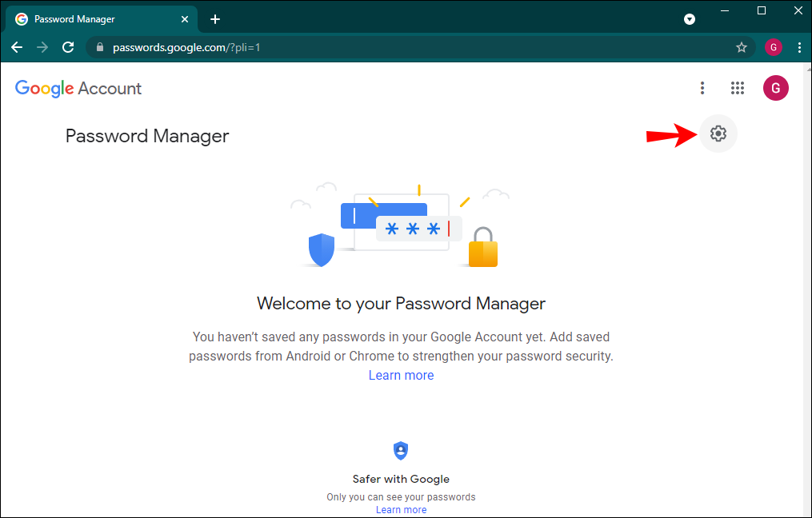This screenshot has width=812, height=518.
Task: Click Learn more under the welcome message
Action: pos(401,375)
